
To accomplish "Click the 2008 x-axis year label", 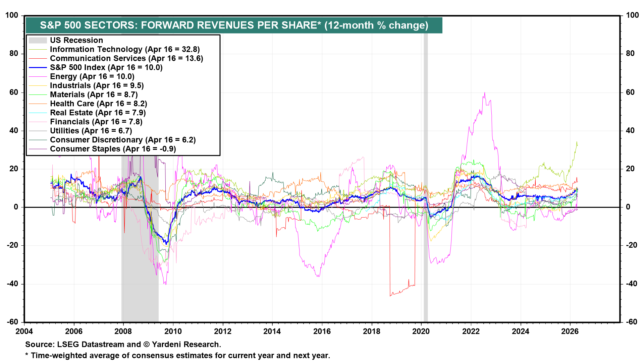I will (123, 331).
